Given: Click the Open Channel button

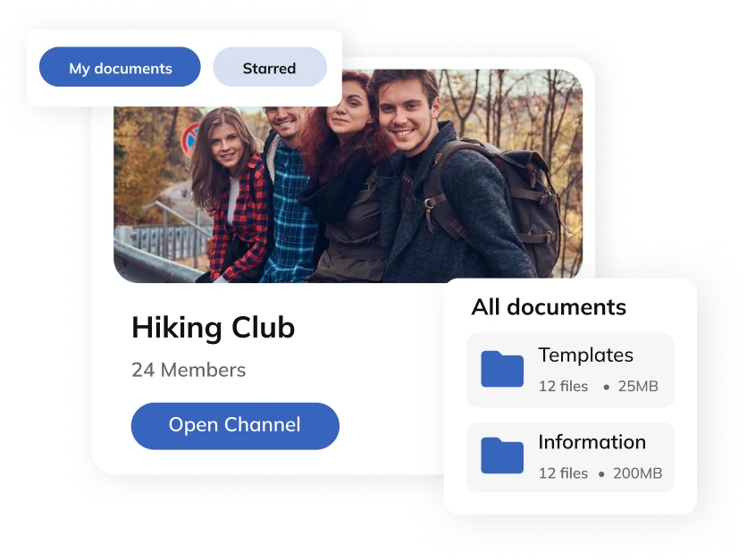Looking at the screenshot, I should [x=235, y=426].
